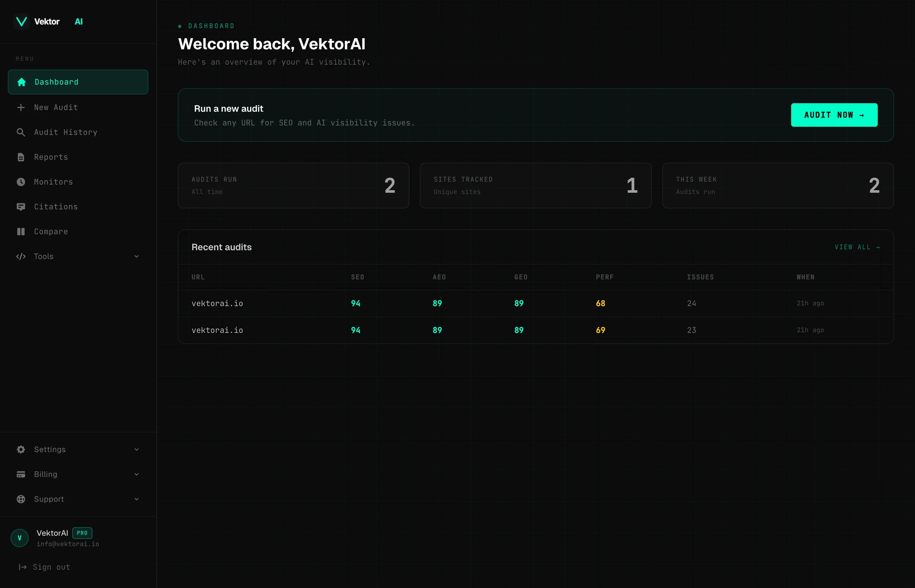Click the PERF score 69

(x=600, y=330)
